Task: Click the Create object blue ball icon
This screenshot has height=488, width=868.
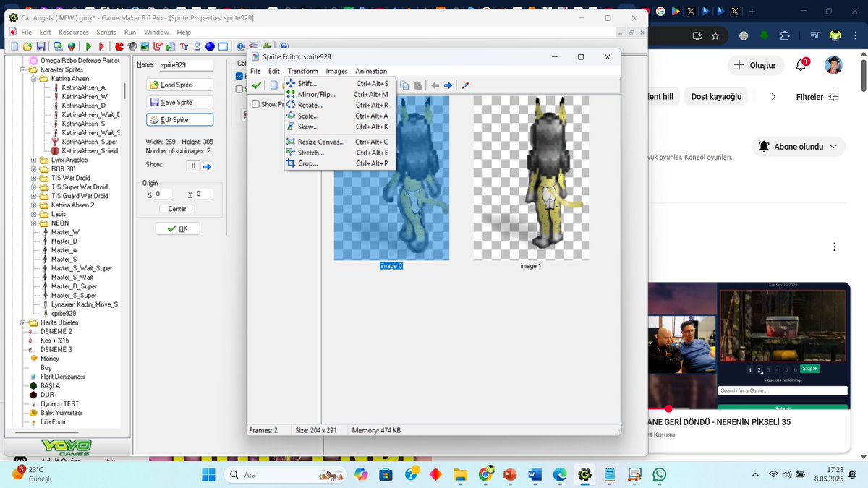Action: [x=210, y=46]
